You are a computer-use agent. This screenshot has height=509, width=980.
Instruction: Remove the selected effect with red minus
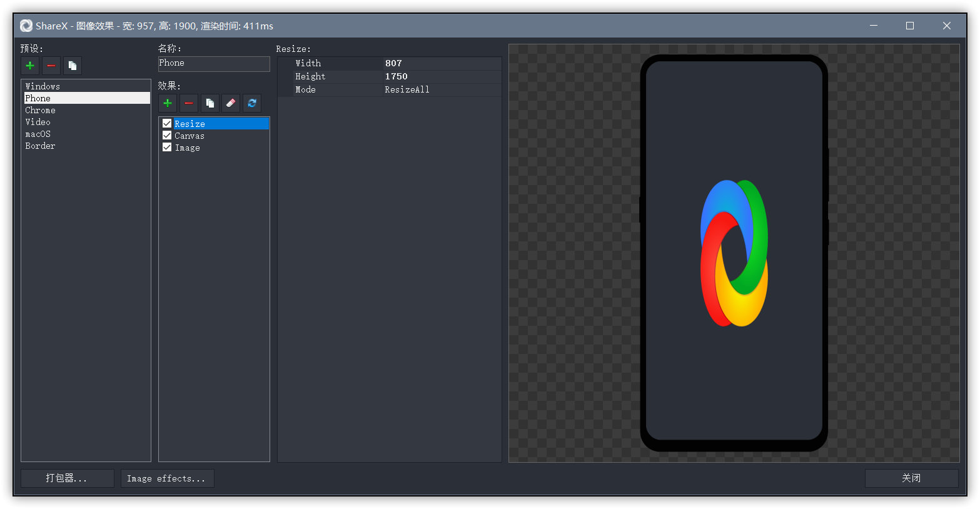189,103
